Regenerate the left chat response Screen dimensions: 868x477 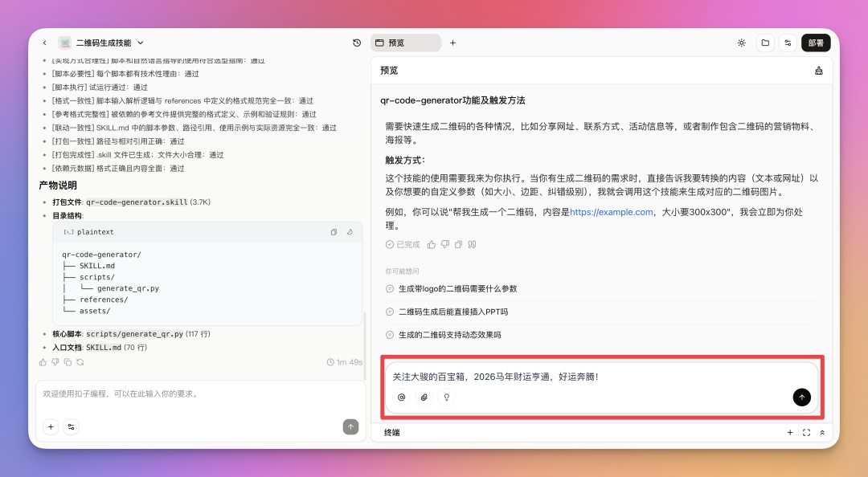click(80, 362)
